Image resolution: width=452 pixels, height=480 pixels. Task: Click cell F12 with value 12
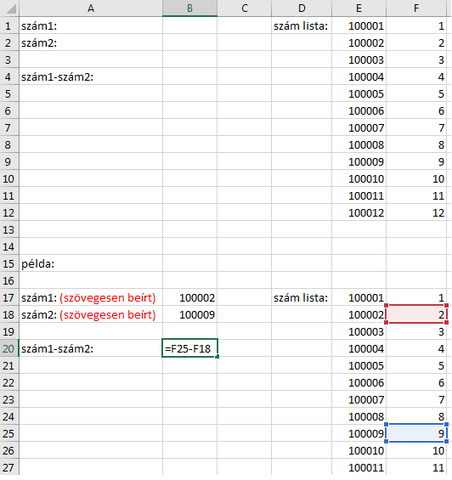point(416,213)
